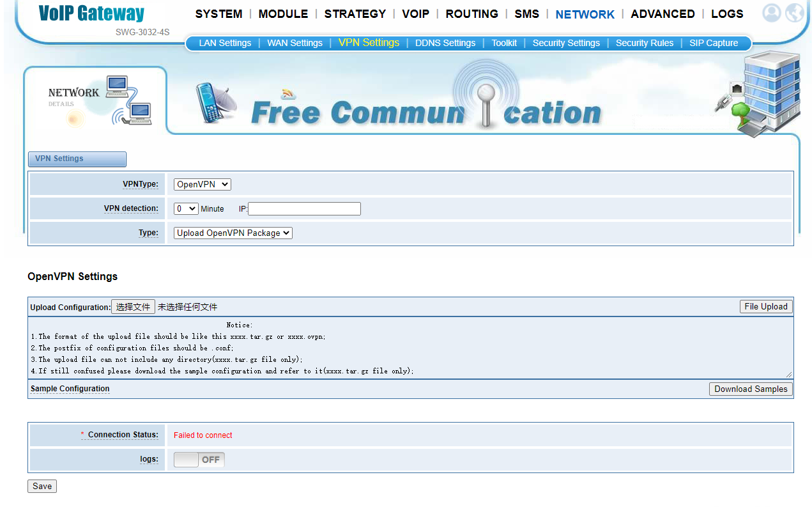The width and height of the screenshot is (812, 507).
Task: Click the Download Samples button
Action: click(751, 389)
